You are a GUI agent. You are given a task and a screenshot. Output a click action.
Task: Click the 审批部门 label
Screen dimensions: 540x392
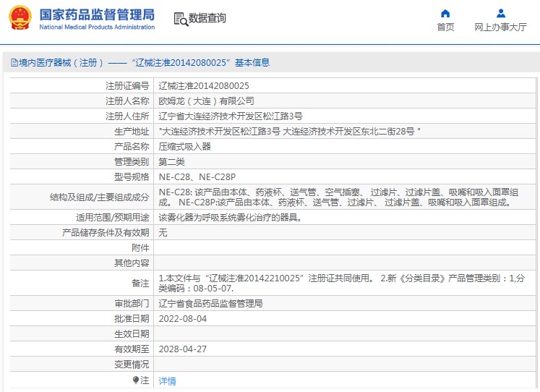click(132, 304)
